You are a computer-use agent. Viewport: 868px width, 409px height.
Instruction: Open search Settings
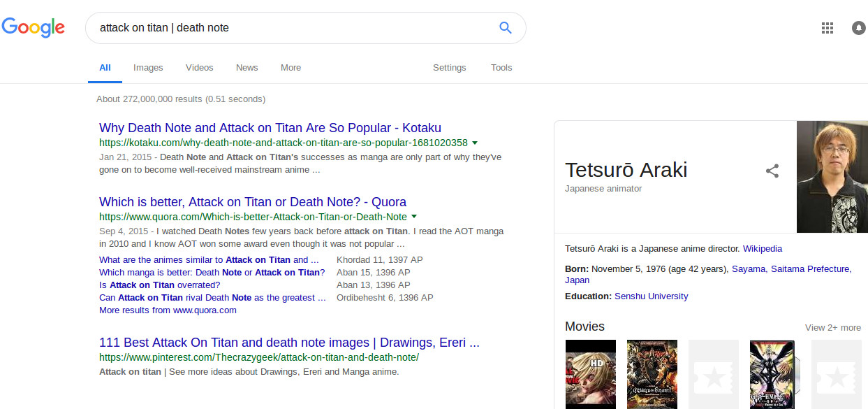click(450, 68)
